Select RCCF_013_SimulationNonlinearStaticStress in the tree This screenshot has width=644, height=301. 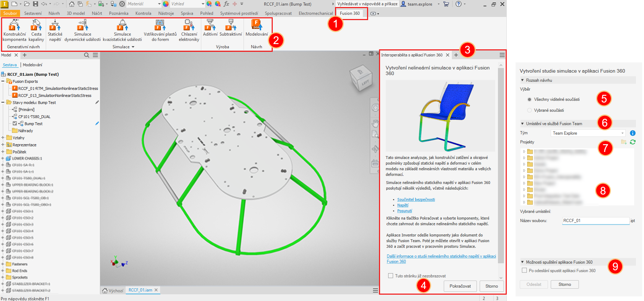click(x=55, y=95)
